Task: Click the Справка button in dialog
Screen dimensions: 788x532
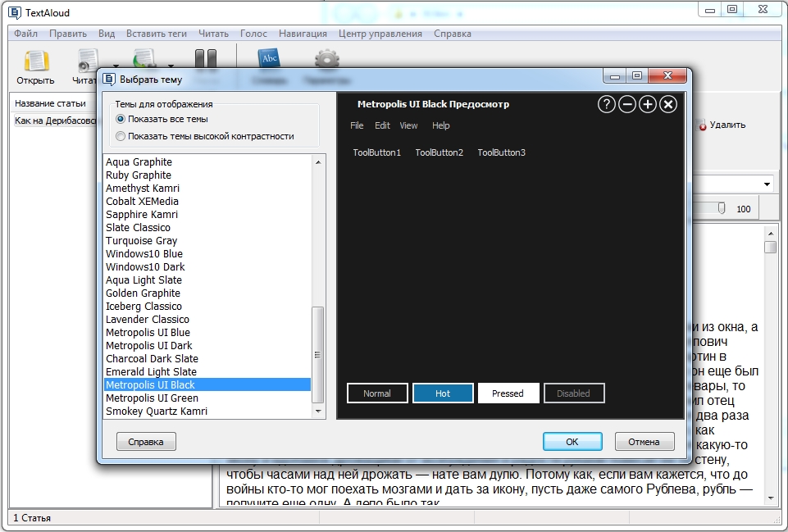Action: point(146,442)
